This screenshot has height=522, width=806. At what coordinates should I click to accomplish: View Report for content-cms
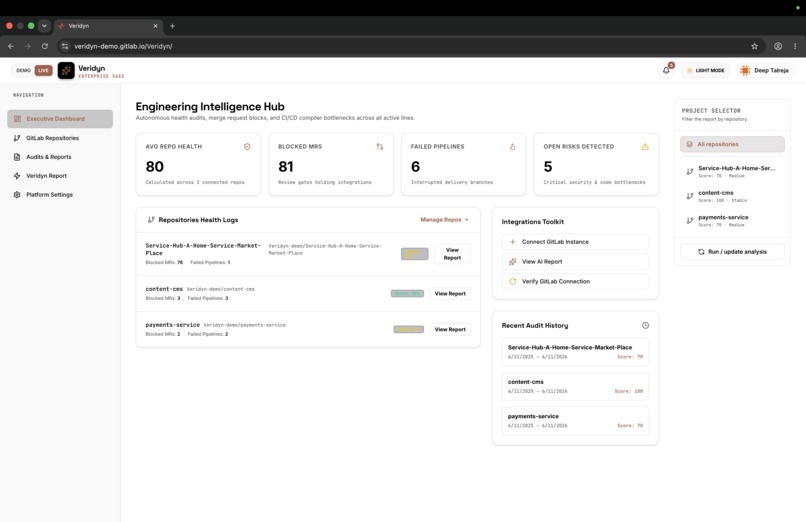450,293
